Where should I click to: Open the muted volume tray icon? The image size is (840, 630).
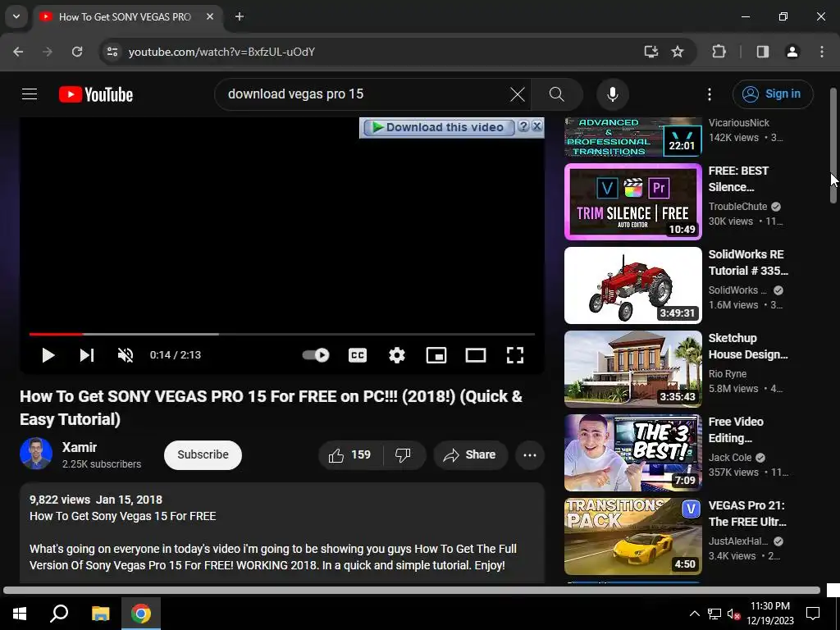(734, 614)
